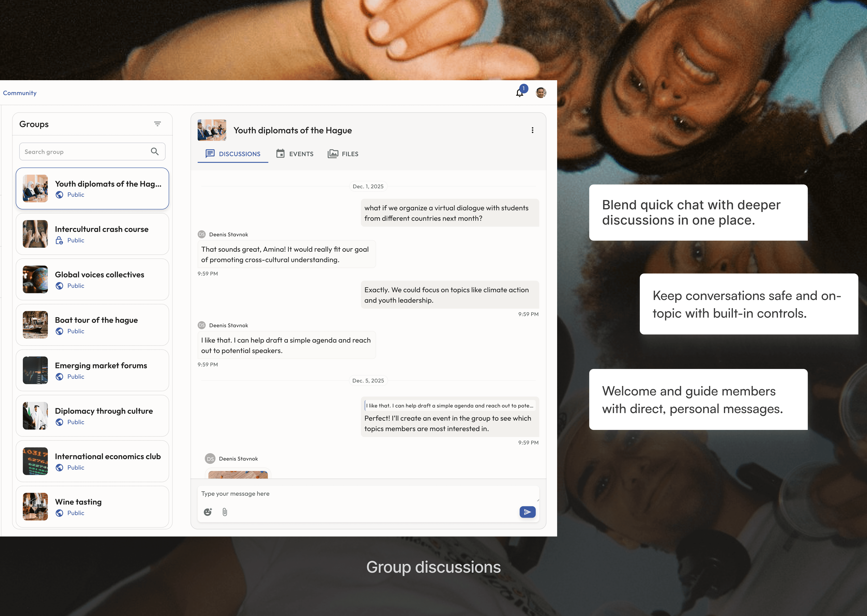Viewport: 867px width, 616px height.
Task: Switch to the Events tab
Action: 295,154
